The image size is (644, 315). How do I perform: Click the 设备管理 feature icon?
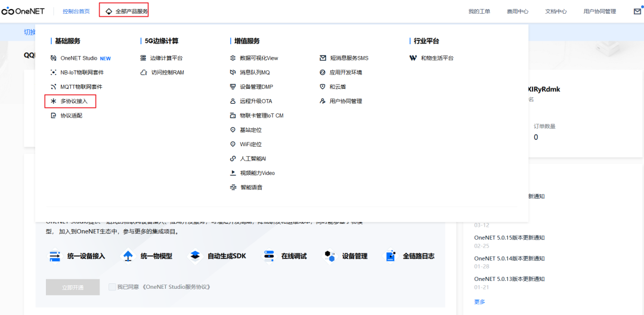click(330, 256)
